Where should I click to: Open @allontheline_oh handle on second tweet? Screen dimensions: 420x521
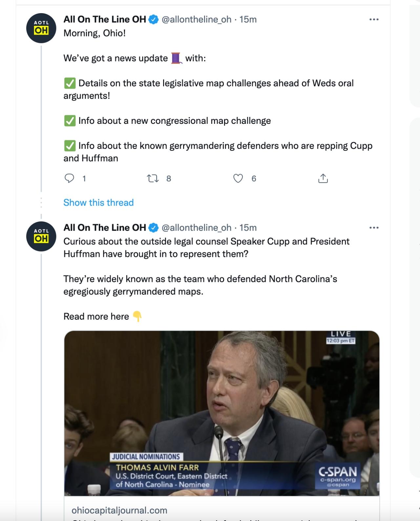[197, 228]
